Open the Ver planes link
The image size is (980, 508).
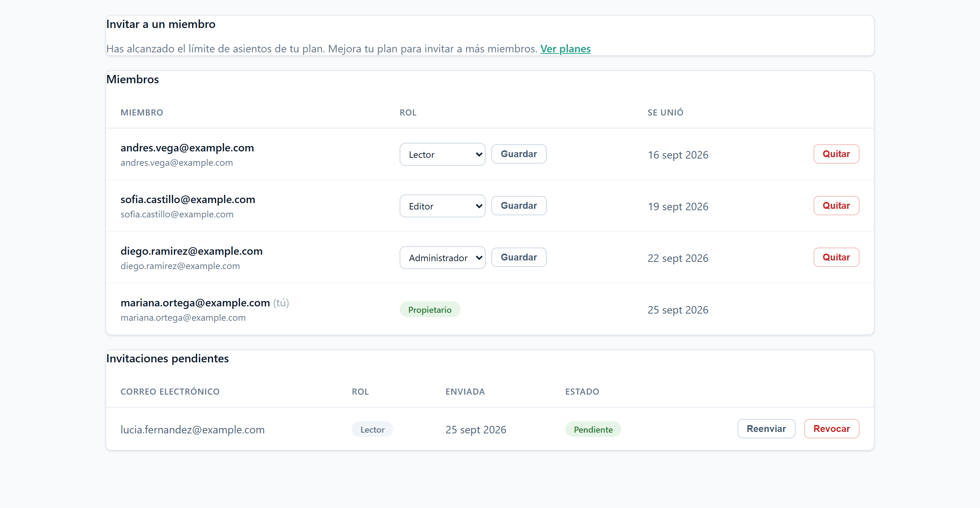[565, 49]
